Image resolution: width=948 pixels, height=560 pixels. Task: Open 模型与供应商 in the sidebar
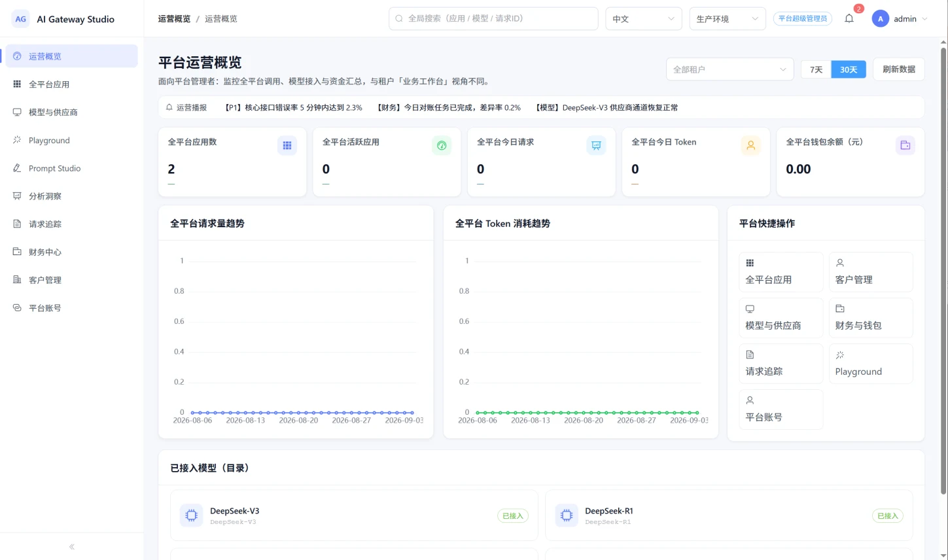[72, 113]
